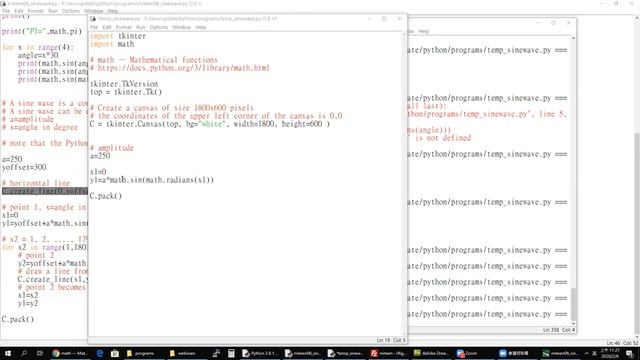Click 'C.pack()' in the front editor

[x=106, y=196]
